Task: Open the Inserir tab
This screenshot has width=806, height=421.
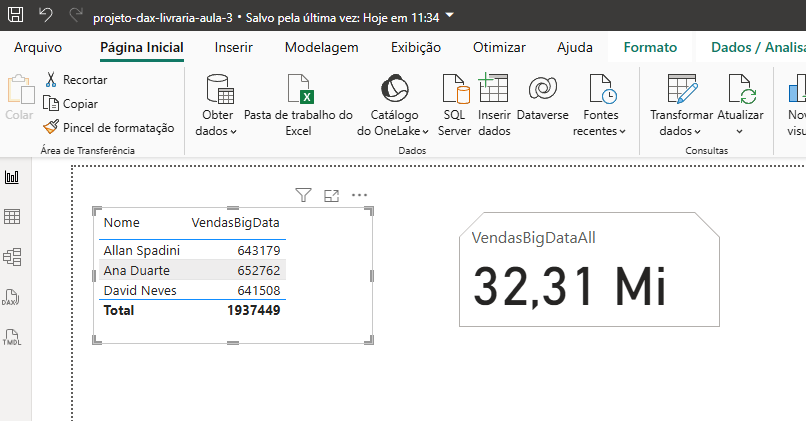Action: tap(234, 47)
